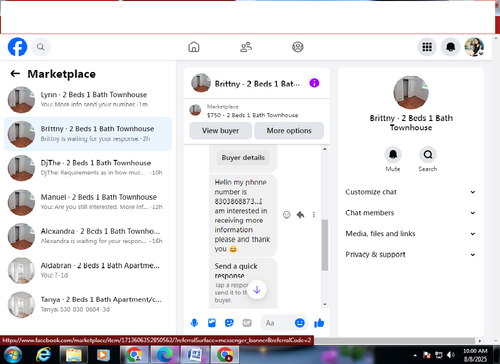Viewport: 500px width, 364px height.
Task: React to message with emoji icon
Action: [286, 215]
